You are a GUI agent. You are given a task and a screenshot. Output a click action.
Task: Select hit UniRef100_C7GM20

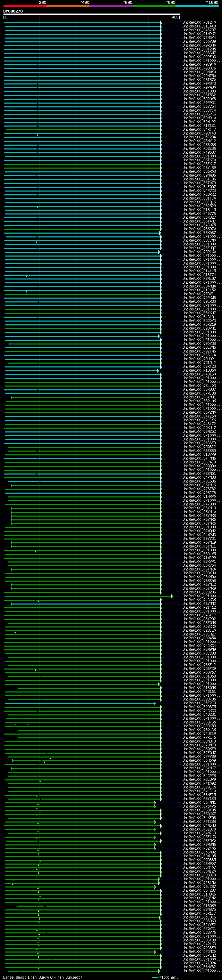[199, 951]
